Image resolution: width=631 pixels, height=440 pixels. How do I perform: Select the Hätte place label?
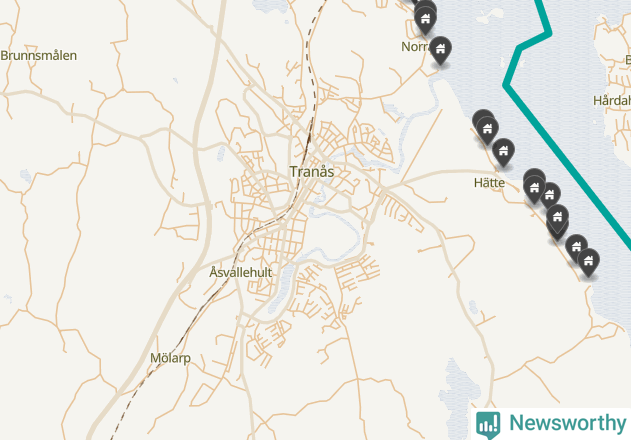coord(489,183)
